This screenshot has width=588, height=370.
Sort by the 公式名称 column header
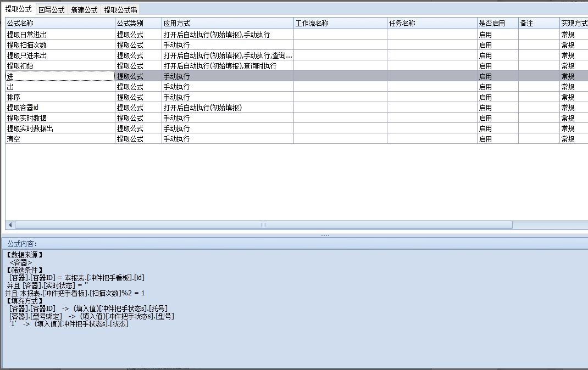(60, 24)
